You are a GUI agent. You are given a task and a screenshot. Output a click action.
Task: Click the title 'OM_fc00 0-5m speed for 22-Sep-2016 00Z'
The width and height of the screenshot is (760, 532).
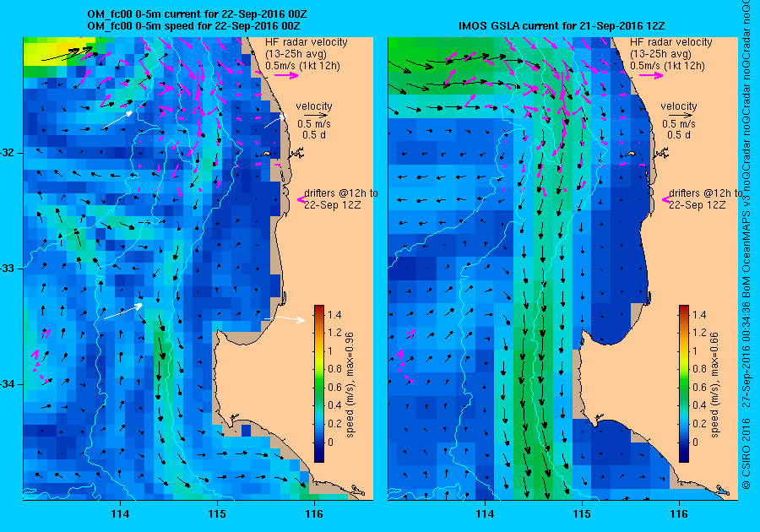[x=194, y=26]
